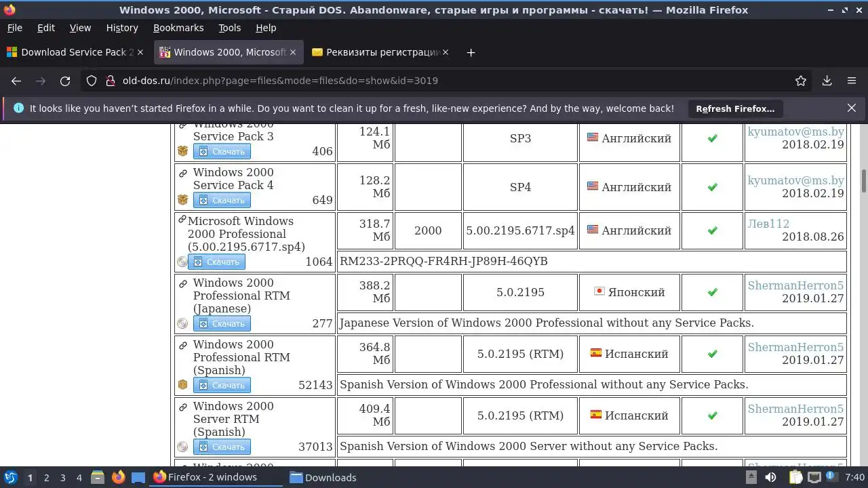The image size is (868, 488).
Task: Click Скачать for Windows 2000 Service Pack 3
Action: [x=222, y=151]
